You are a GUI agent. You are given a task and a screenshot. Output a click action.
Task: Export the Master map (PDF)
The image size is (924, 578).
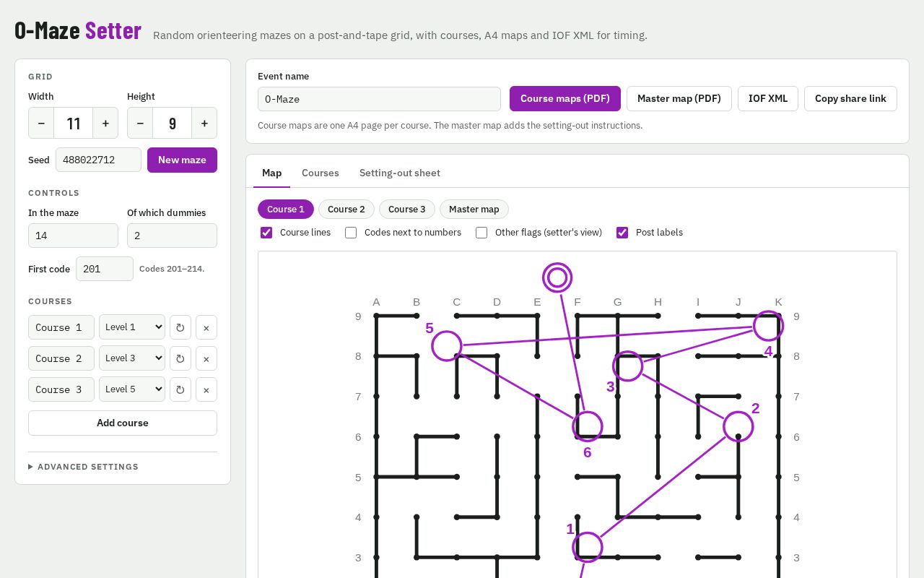coord(679,99)
